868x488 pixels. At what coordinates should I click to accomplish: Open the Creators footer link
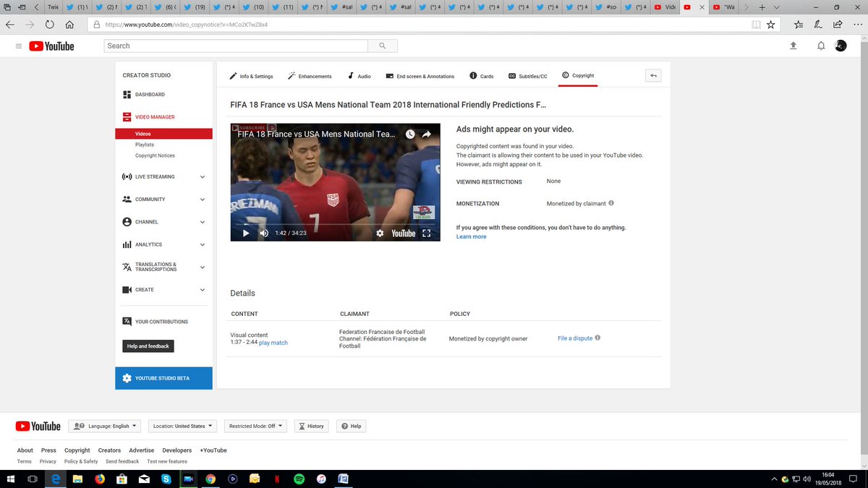click(109, 450)
